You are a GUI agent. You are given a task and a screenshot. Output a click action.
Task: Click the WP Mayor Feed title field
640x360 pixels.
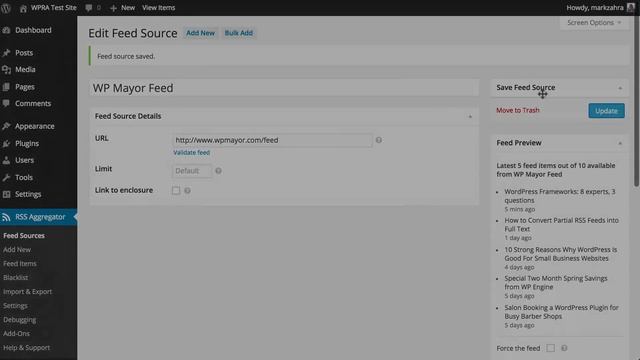[284, 88]
